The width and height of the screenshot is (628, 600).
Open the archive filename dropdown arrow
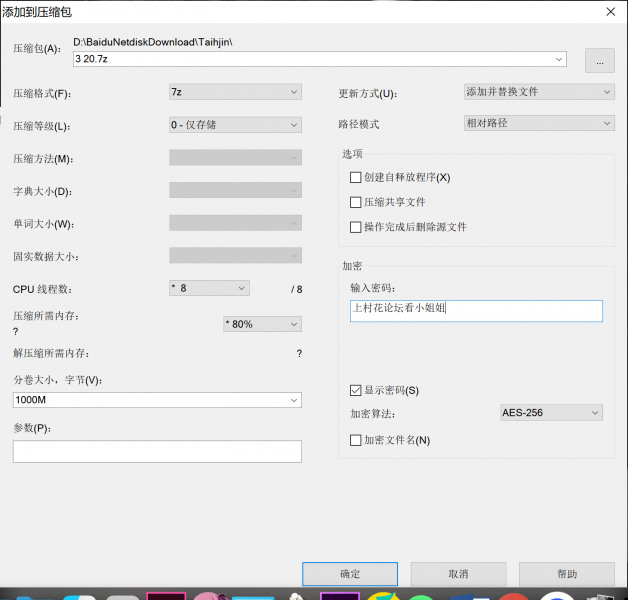(x=559, y=60)
